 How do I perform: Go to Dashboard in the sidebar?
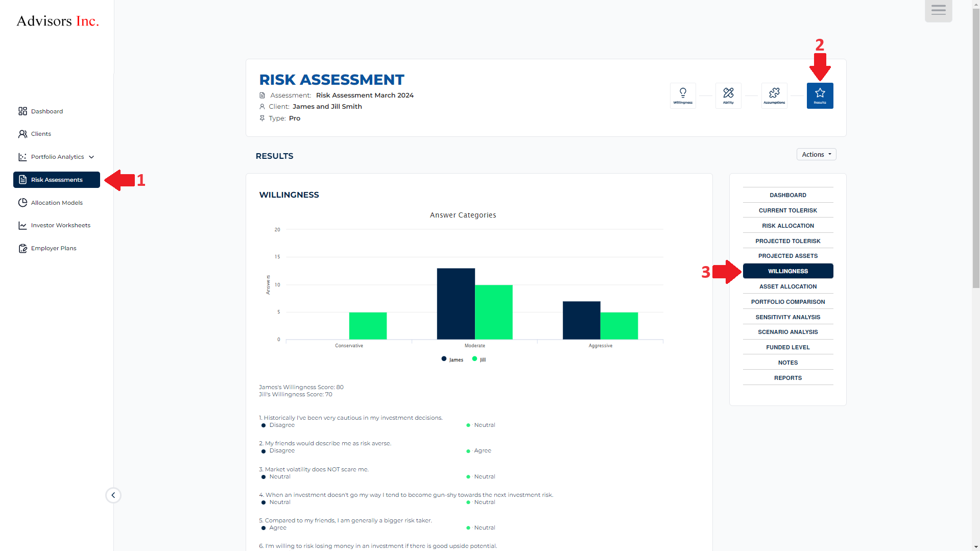click(x=46, y=111)
